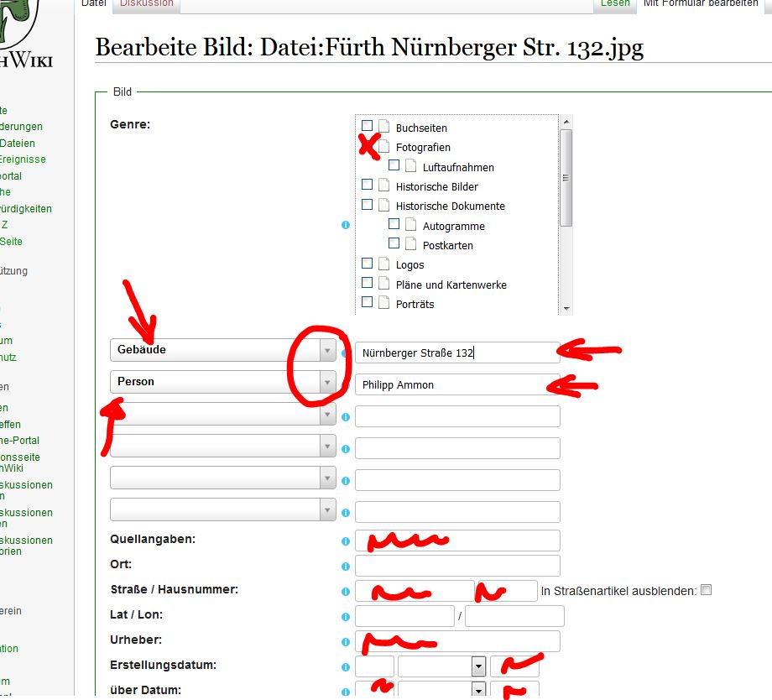
Task: Click info icon beside Straße / Hausnummer field
Action: tap(345, 592)
